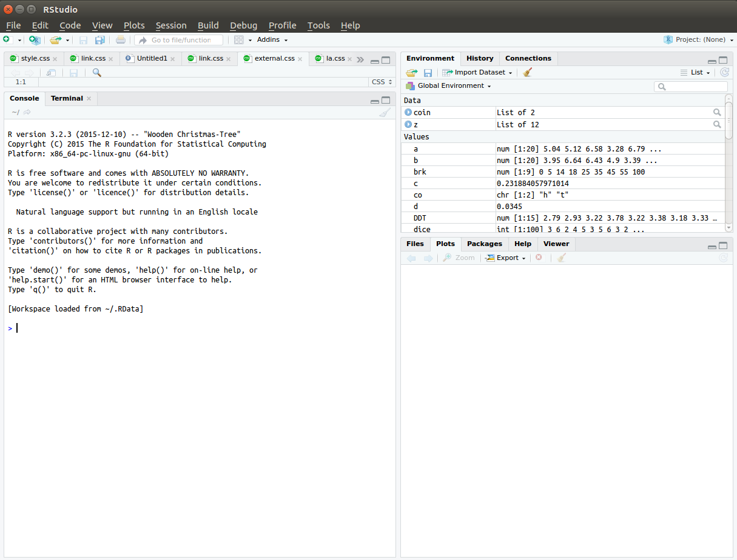Expand the coin list object

click(x=408, y=113)
